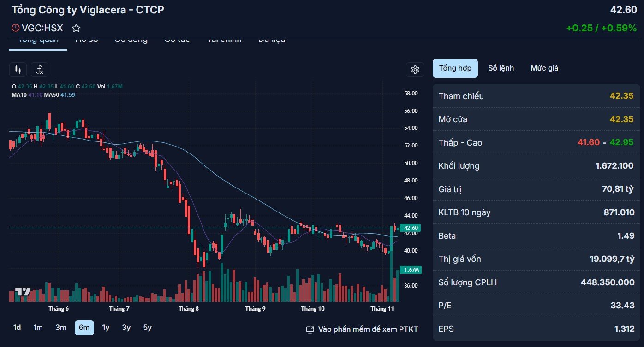Screen dimensions: 644x347
Task: Switch to the Sổ lệnh tab
Action: point(501,68)
